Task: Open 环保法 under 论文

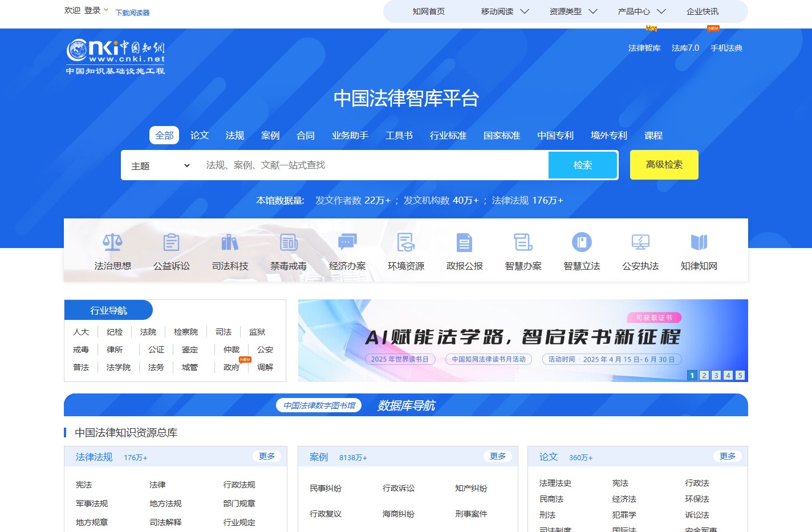Action: [x=697, y=499]
